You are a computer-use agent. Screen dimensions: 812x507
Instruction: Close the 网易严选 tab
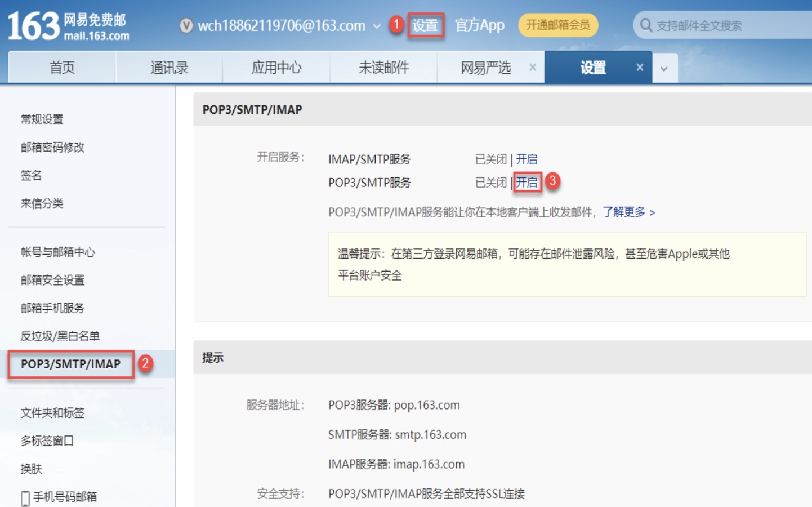[533, 68]
